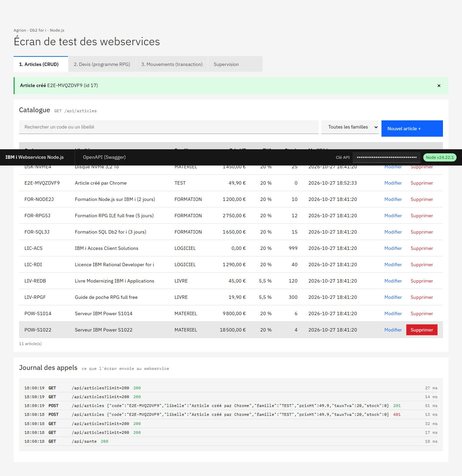
Task: Modify article FOR-NODE2J
Action: [393, 199]
